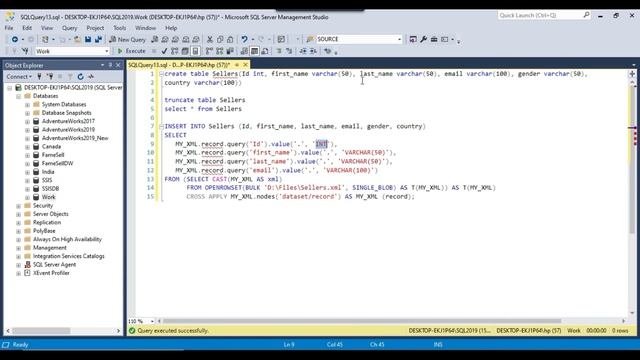Select Results to File output mode
Screen dimensions: 640x360
tap(265, 51)
